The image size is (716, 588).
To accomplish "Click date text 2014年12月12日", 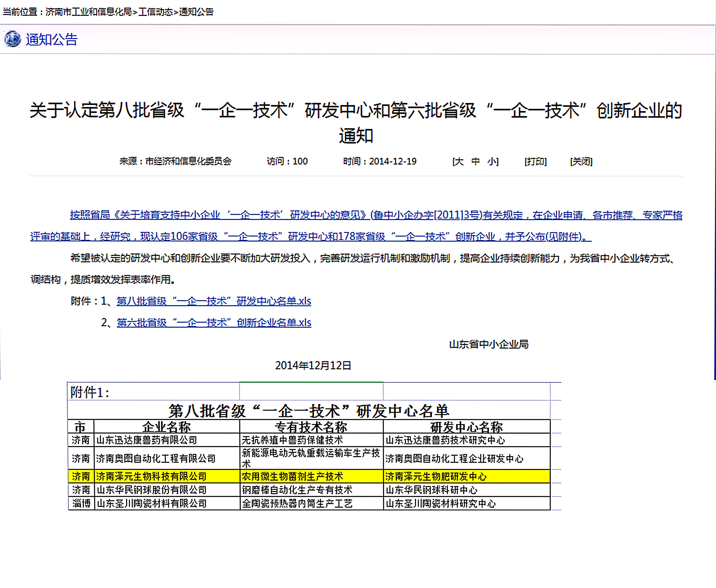I will point(313,365).
